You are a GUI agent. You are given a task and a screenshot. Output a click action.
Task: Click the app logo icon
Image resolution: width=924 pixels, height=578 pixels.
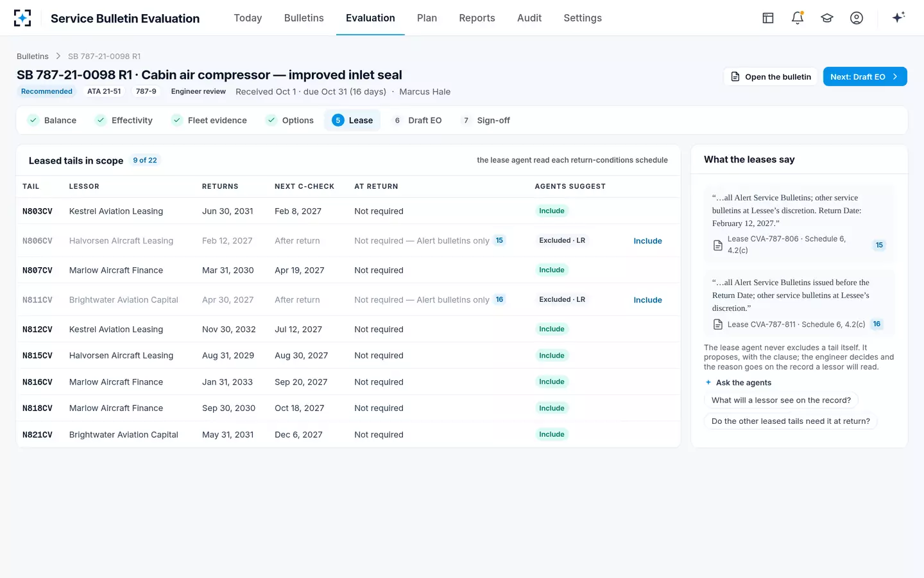(22, 18)
